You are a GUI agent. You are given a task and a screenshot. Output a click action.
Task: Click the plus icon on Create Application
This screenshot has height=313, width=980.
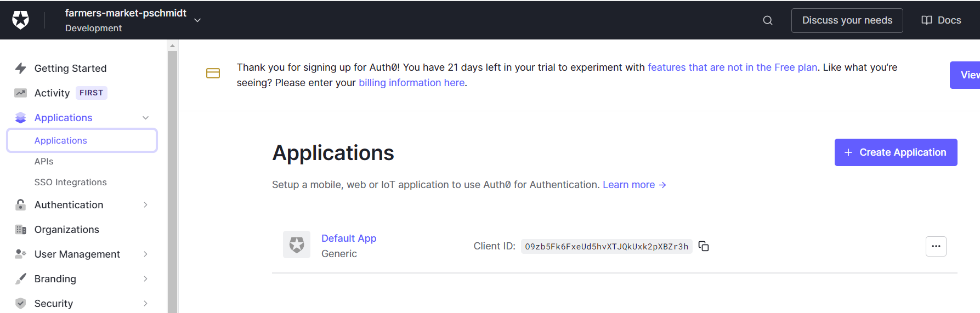pos(848,152)
